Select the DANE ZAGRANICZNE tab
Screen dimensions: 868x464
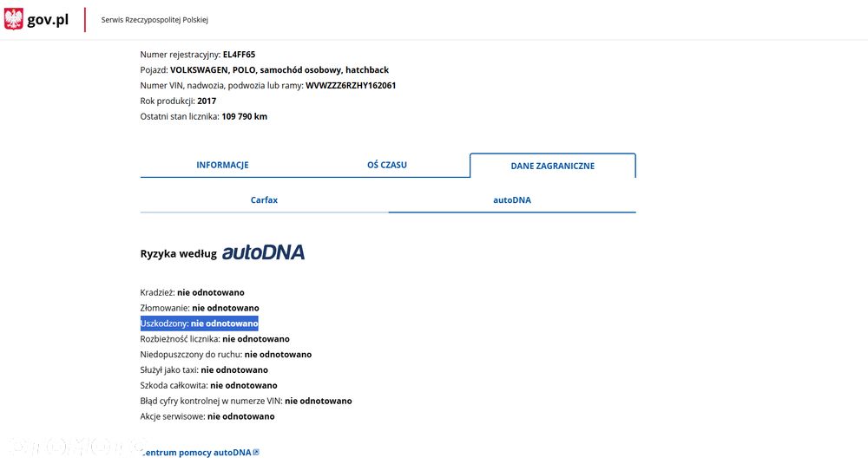pyautogui.click(x=552, y=166)
